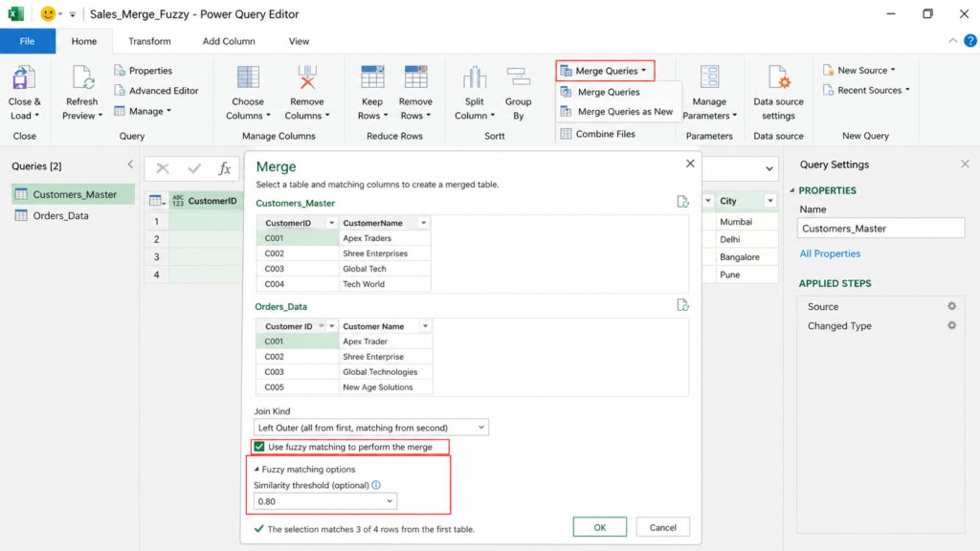This screenshot has width=980, height=551.
Task: Collapse the ribbon with the caret
Action: 952,40
